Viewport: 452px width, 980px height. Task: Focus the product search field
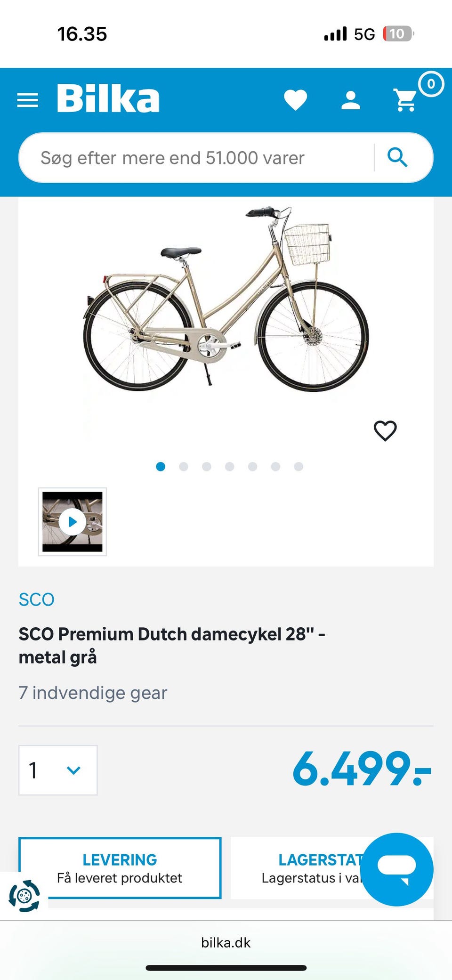coord(198,158)
